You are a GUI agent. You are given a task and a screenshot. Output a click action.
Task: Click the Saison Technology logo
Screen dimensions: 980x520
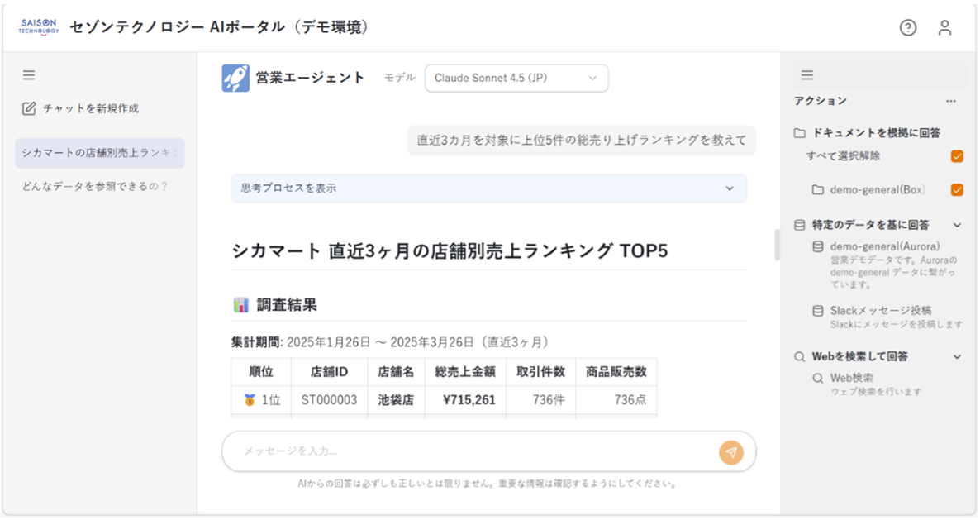click(x=39, y=26)
